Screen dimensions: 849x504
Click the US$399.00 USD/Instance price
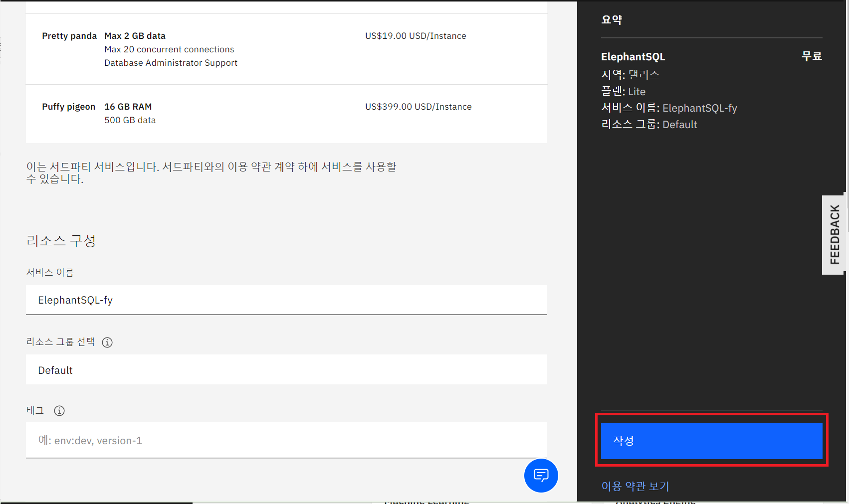pyautogui.click(x=418, y=107)
